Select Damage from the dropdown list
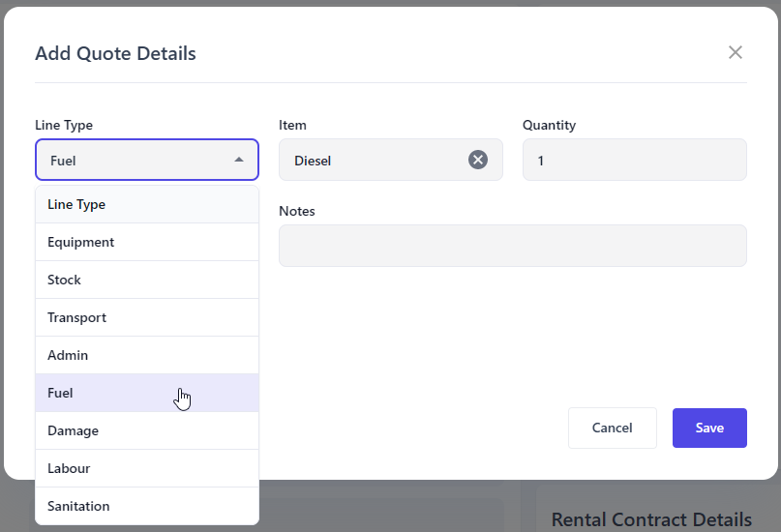Screen dimensions: 781x532 tap(74, 430)
